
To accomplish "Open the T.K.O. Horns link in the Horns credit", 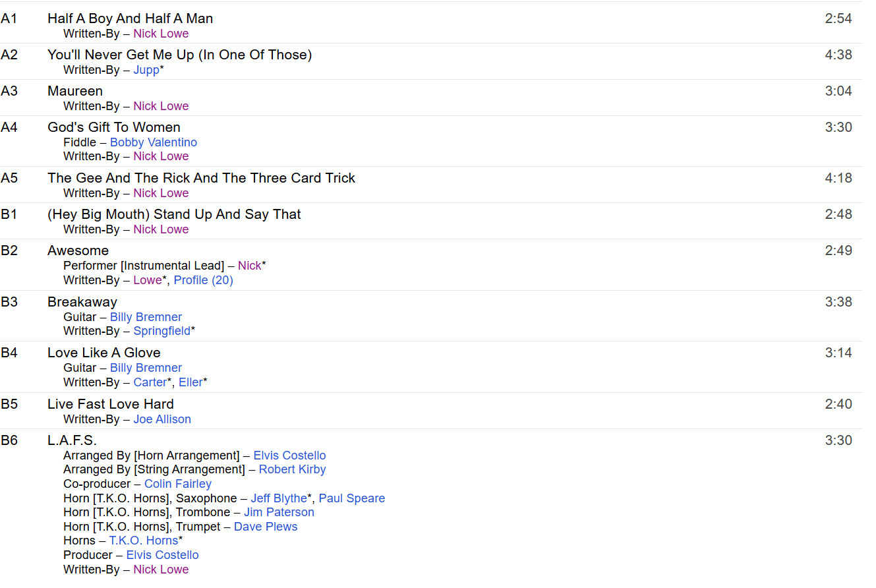I will pos(144,541).
